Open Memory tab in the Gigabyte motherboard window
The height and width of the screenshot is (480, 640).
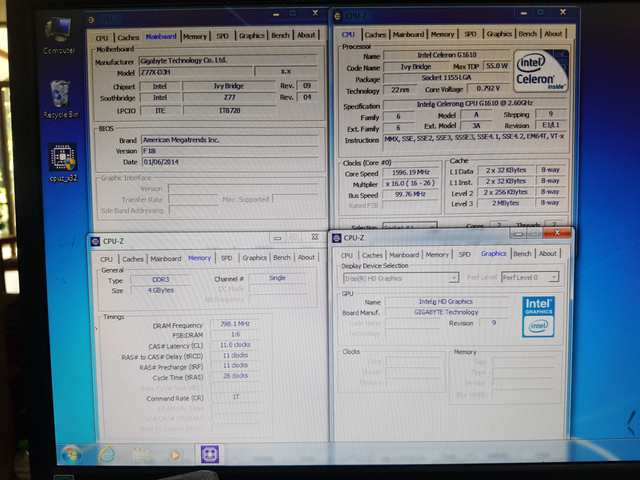tap(195, 36)
